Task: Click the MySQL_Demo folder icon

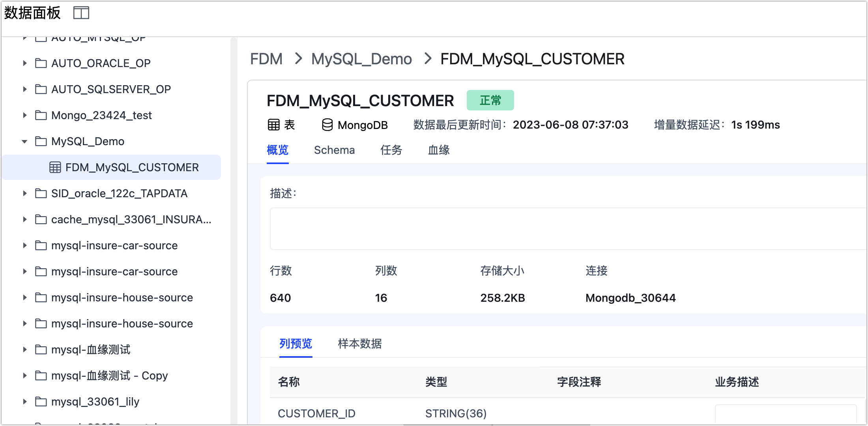Action: (41, 141)
